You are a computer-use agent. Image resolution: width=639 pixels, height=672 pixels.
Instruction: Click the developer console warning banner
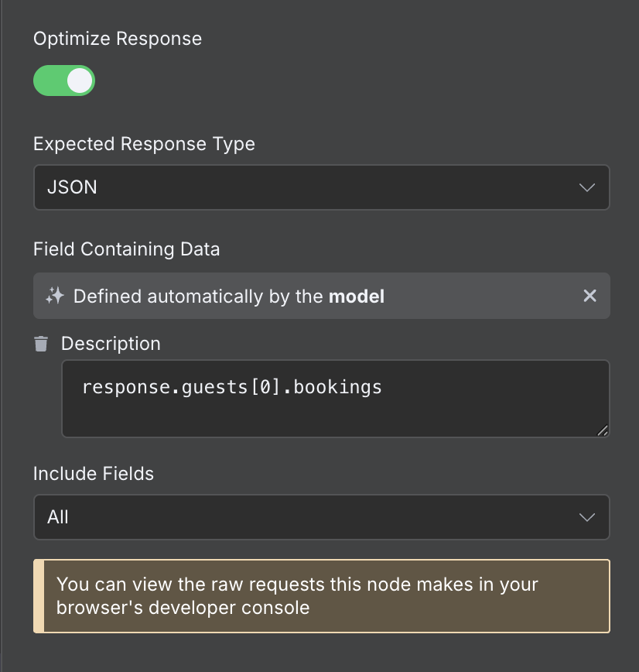click(321, 596)
